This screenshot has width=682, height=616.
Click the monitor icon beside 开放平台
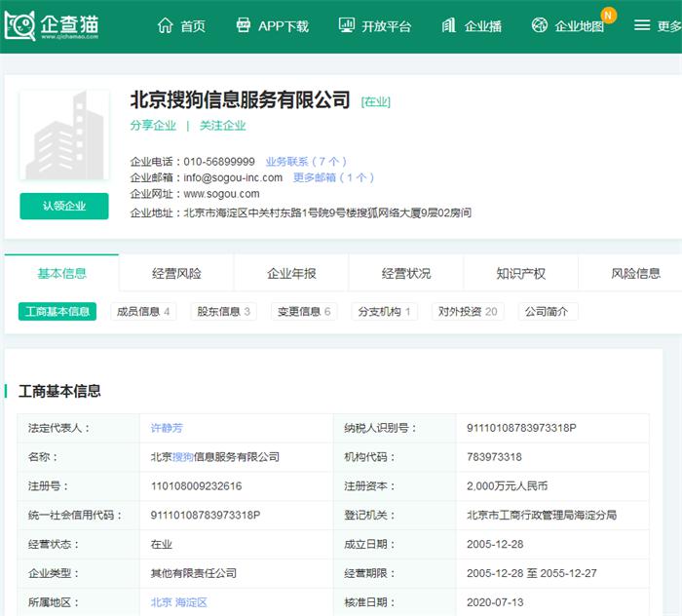coord(347,25)
